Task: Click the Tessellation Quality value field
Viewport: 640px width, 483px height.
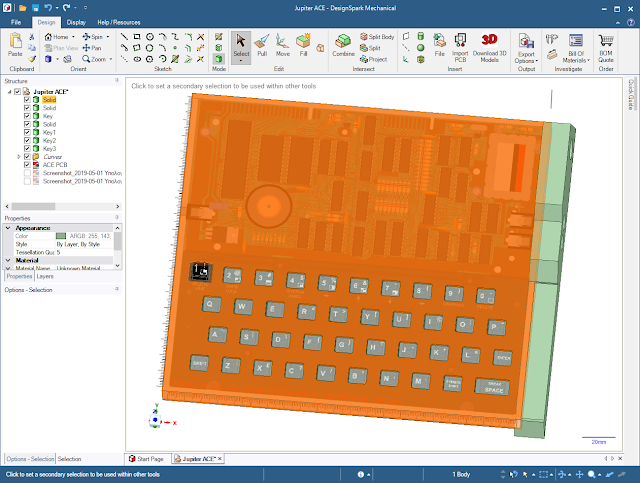Action: (x=84, y=252)
